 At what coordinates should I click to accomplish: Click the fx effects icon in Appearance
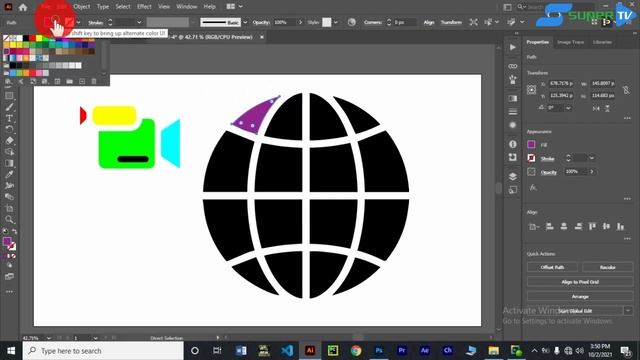533,187
